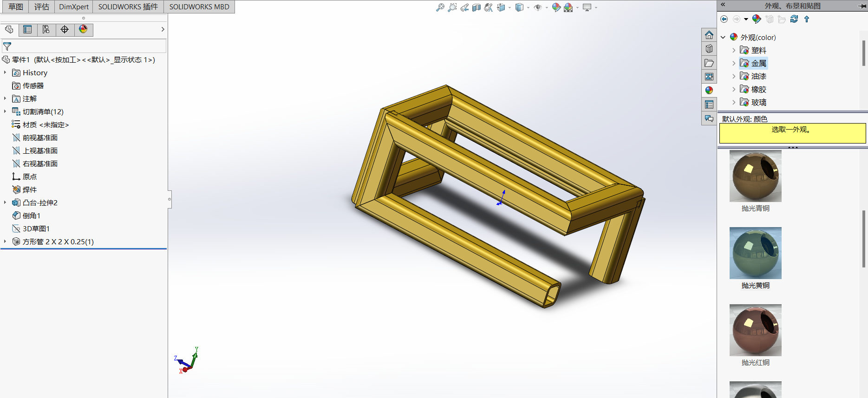This screenshot has height=398, width=868.
Task: Select the 零件1 root tree item
Action: pos(79,60)
